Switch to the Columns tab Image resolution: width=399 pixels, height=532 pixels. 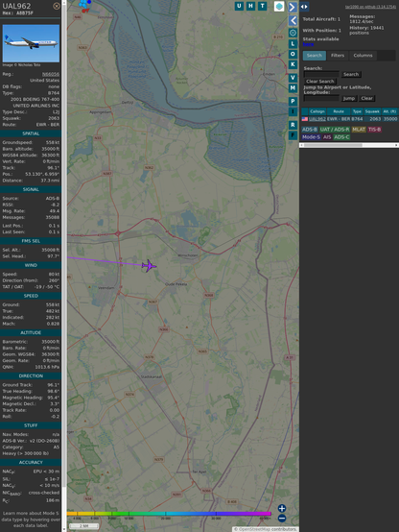tap(364, 56)
